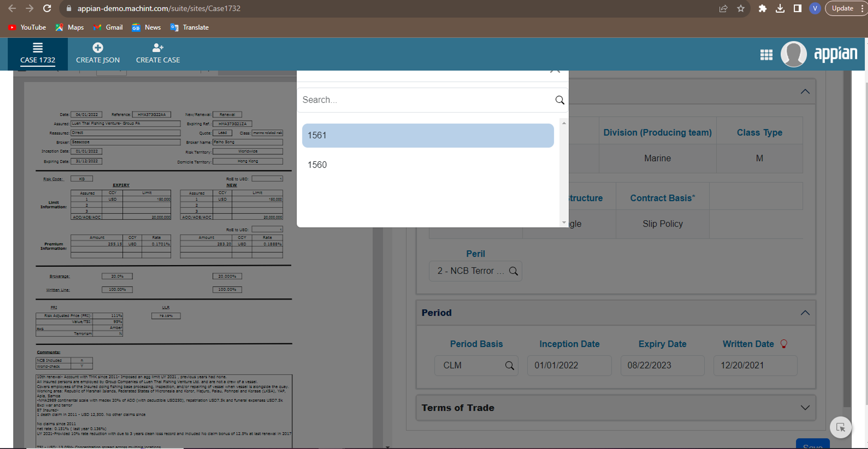Viewport: 868px width, 449px height.
Task: Click the lightbulb hint next to Written Date
Action: point(784,344)
